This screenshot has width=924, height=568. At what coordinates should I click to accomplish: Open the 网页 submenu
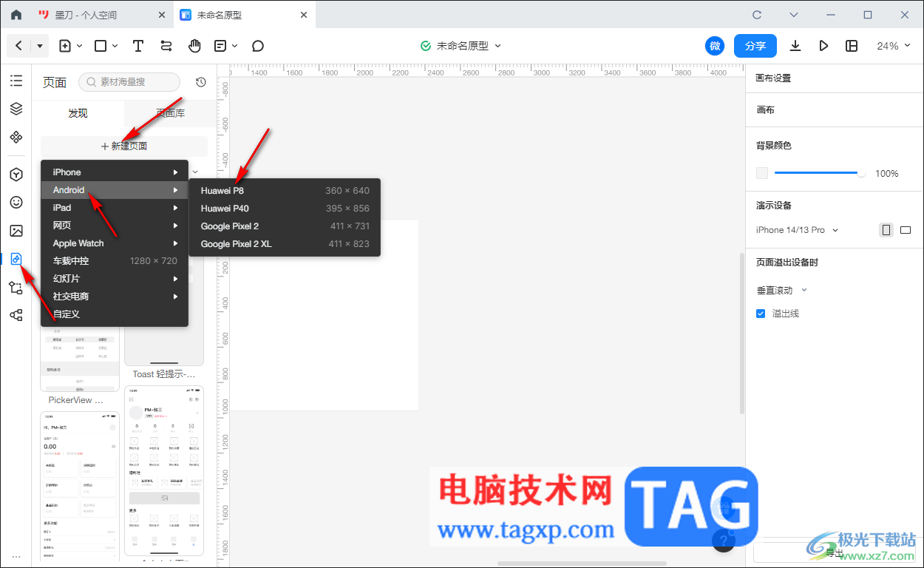click(115, 226)
